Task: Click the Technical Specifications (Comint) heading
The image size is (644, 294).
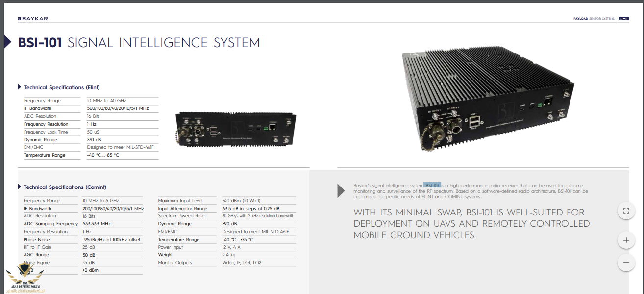Action: pyautogui.click(x=65, y=187)
